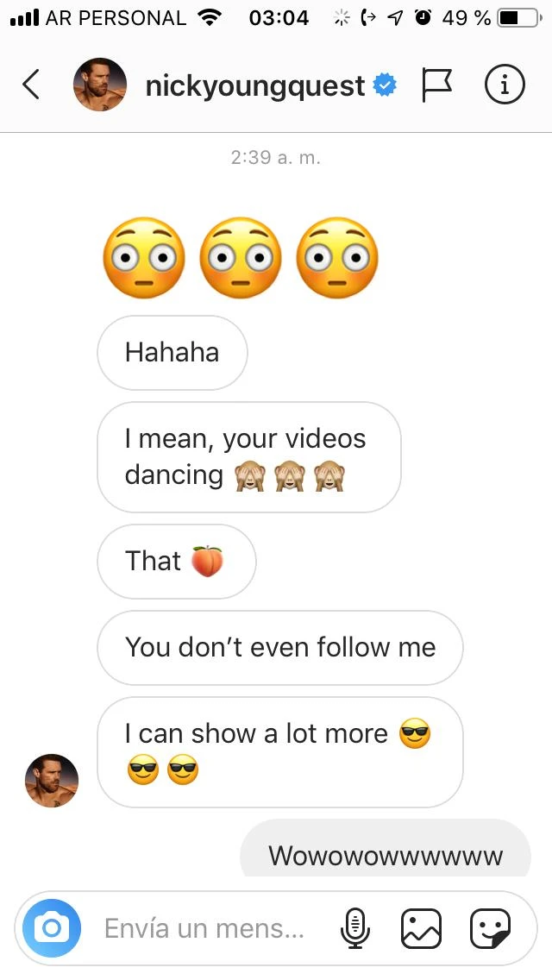Tap the three flushed-face emojis message
Screen dimensions: 552x980
pyautogui.click(x=240, y=258)
